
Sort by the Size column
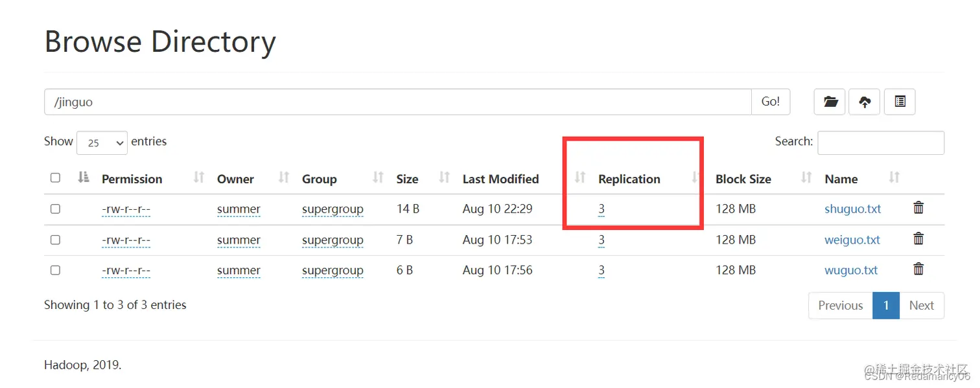pos(444,177)
